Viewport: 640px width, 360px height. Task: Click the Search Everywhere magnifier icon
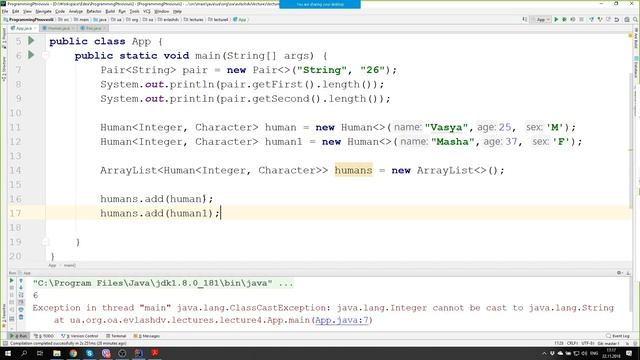coord(636,19)
